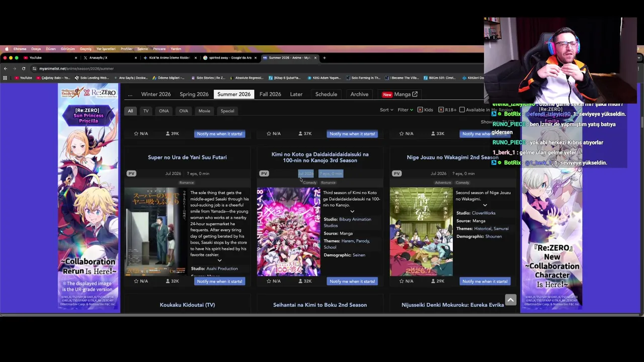Image resolution: width=644 pixels, height=362 pixels.
Task: Open Seihantai na Kimi to Boku 2nd Season
Action: [320, 305]
